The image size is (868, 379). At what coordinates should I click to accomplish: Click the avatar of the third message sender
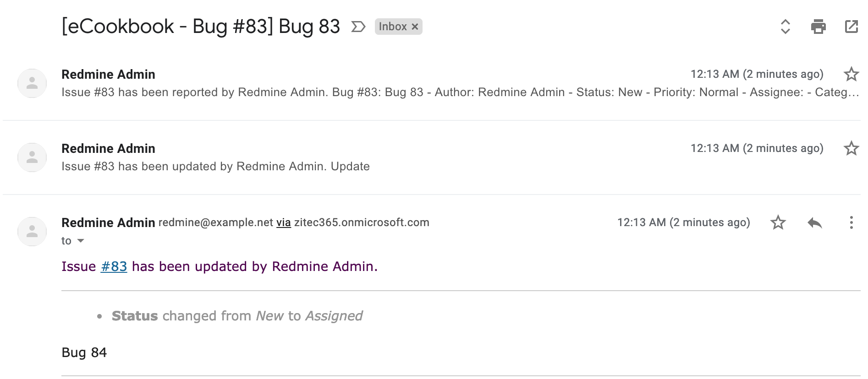point(32,232)
